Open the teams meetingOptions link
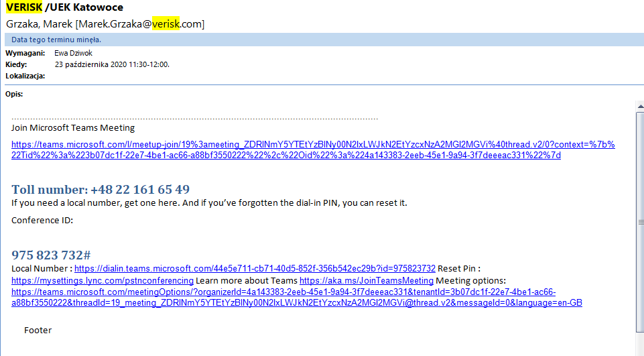Viewport: 644px width, 356px height. tap(297, 297)
